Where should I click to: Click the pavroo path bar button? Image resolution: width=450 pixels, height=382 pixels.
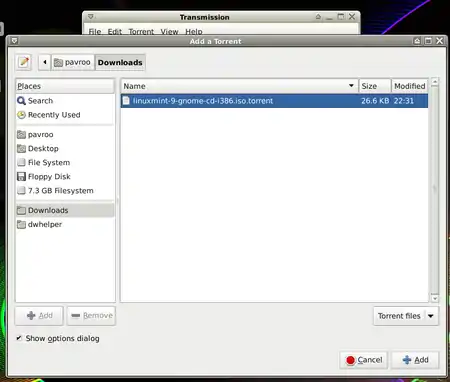[72, 62]
